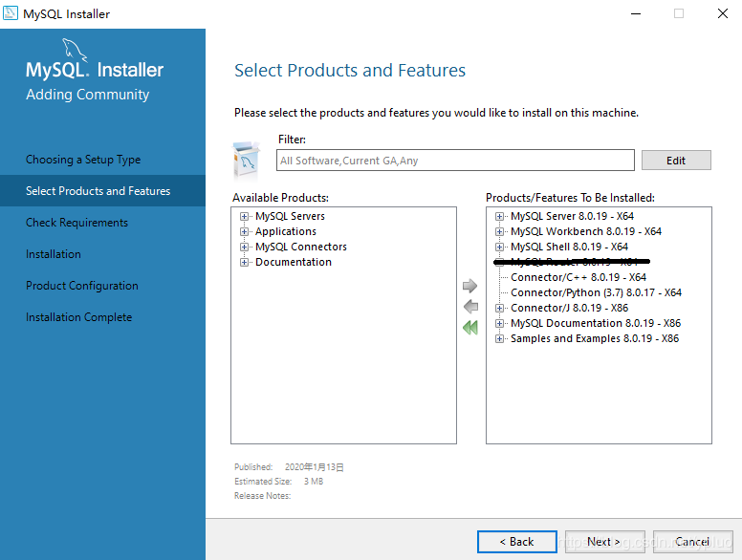Expand the MySQL Connectors node

(x=244, y=247)
